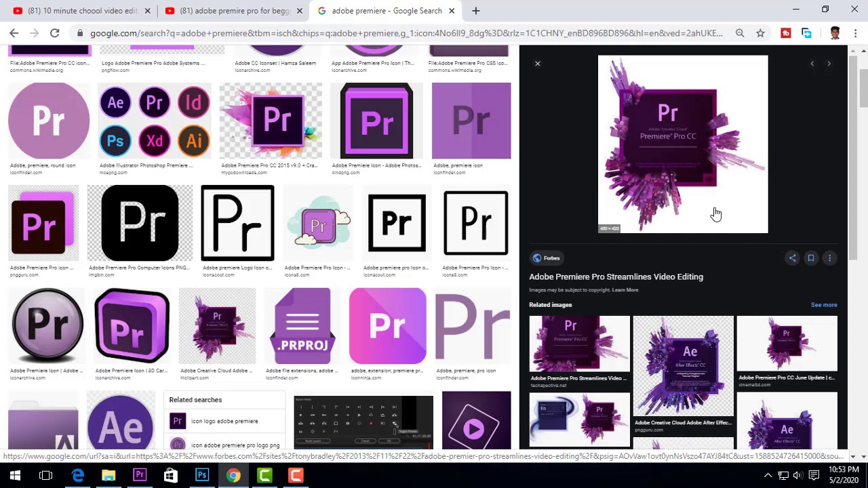
Task: Switch to Photoshop on taskbar
Action: (202, 475)
